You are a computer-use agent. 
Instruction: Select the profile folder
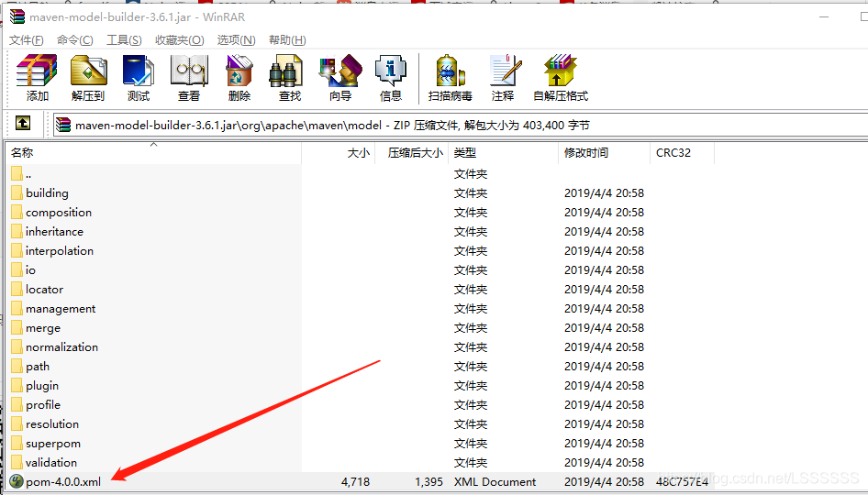pos(42,405)
